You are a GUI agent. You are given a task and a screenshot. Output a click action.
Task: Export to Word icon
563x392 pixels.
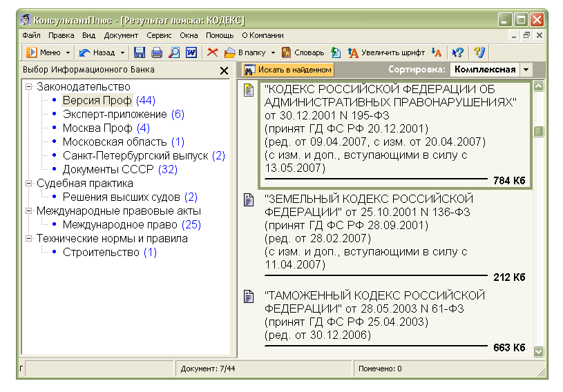coord(191,52)
